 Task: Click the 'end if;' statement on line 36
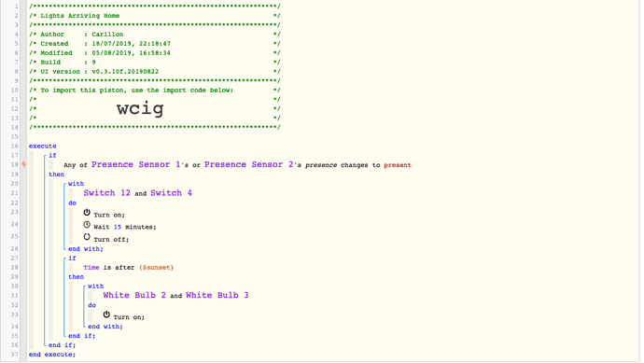(62, 345)
